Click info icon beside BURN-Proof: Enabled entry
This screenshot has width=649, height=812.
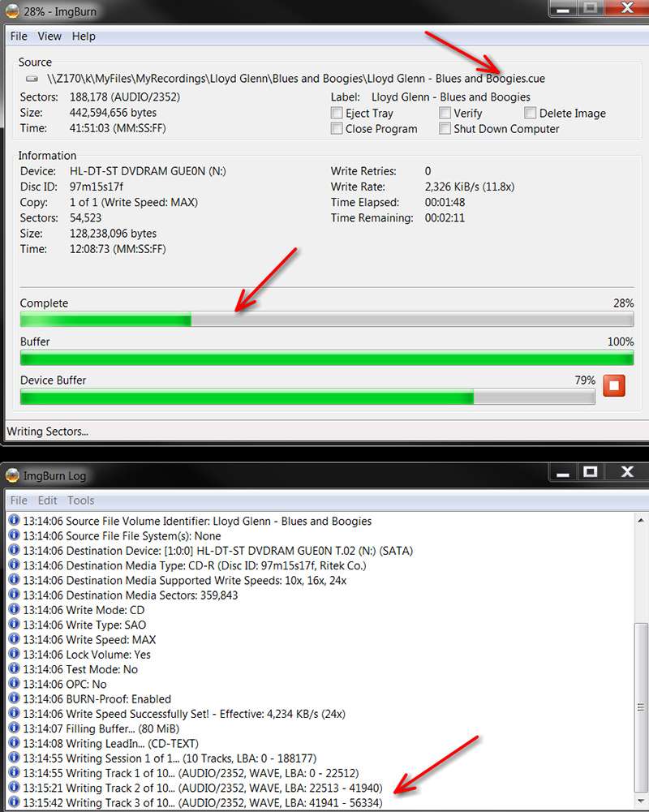coord(14,698)
